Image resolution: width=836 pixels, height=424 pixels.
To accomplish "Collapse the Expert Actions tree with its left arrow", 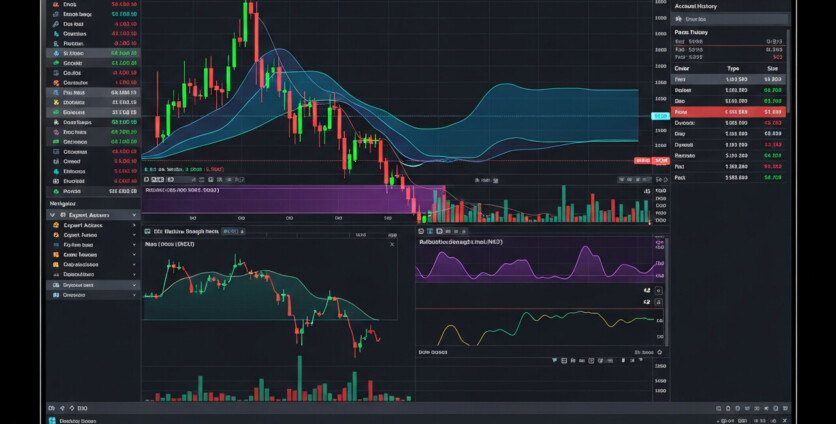I will [x=52, y=215].
